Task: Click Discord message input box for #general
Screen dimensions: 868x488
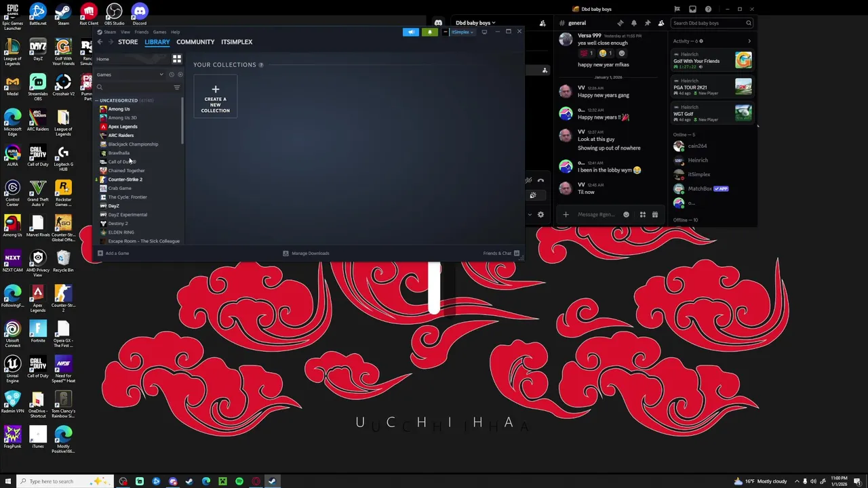Action: coord(596,215)
